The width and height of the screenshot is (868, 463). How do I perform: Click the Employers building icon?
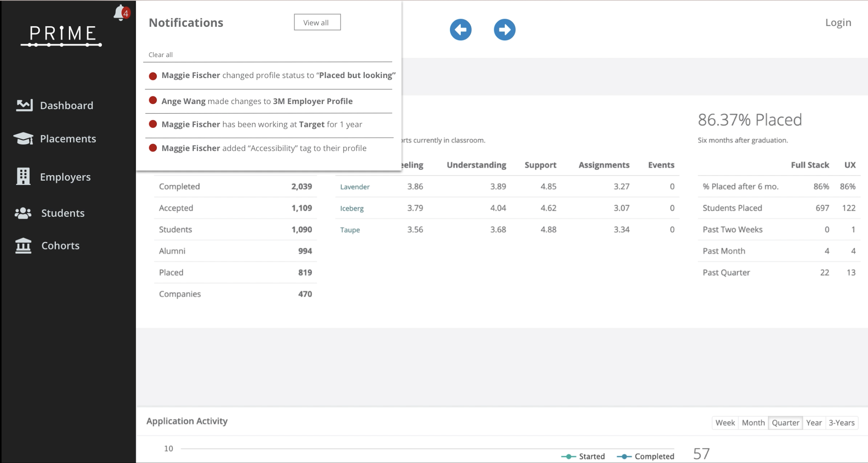pos(23,176)
